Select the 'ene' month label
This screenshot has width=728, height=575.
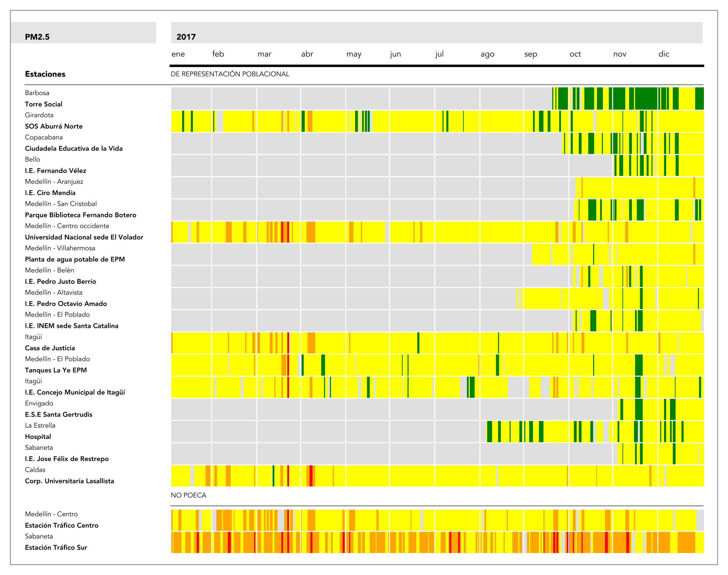(178, 54)
